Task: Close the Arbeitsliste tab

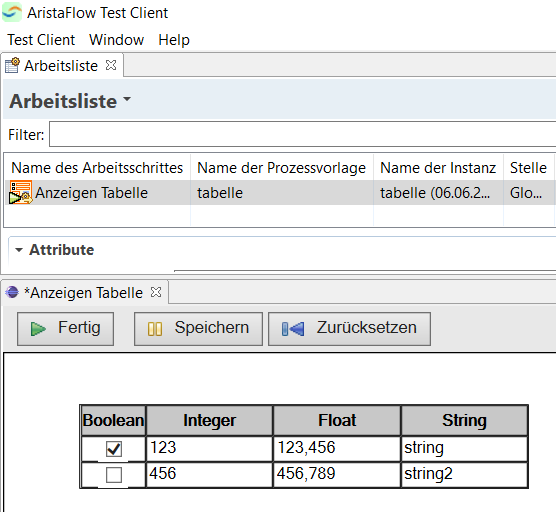Action: pyautogui.click(x=111, y=65)
